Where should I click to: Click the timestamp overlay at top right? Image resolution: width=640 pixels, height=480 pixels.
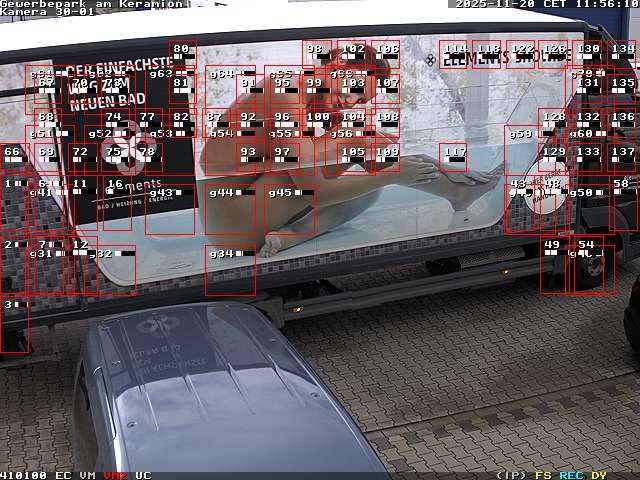(x=547, y=4)
